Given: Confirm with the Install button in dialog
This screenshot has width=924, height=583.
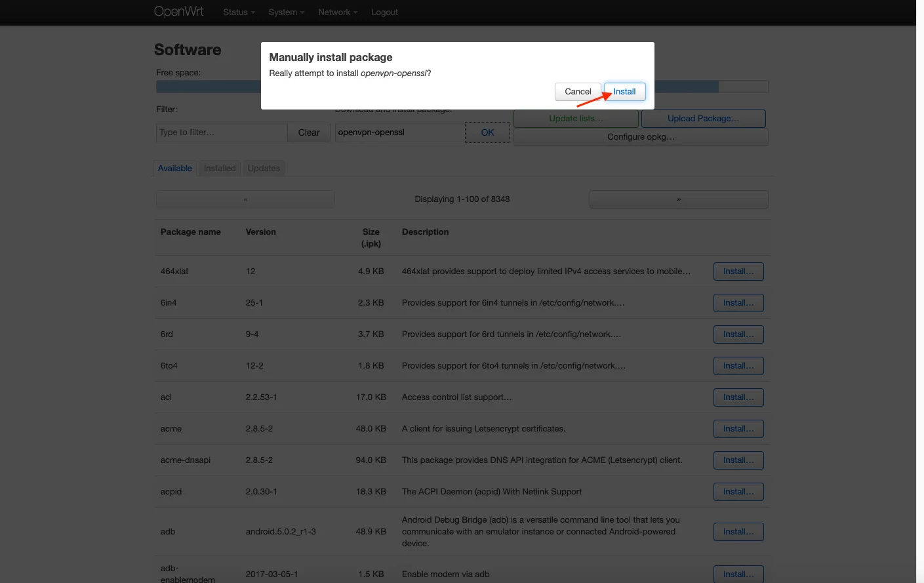Looking at the screenshot, I should click(624, 92).
